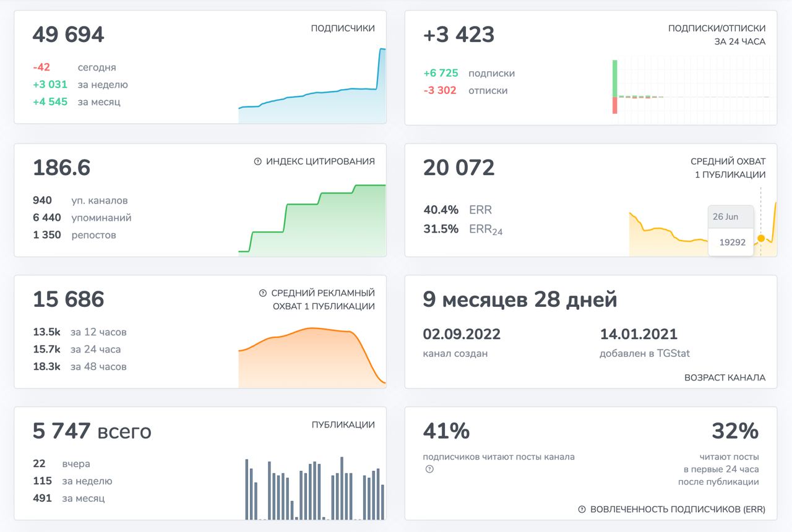Image resolution: width=792 pixels, height=532 pixels.
Task: Open СРЕДНИЙ ОХВАТ 1 ПУБЛИКАЦИИ heading
Action: tap(728, 168)
